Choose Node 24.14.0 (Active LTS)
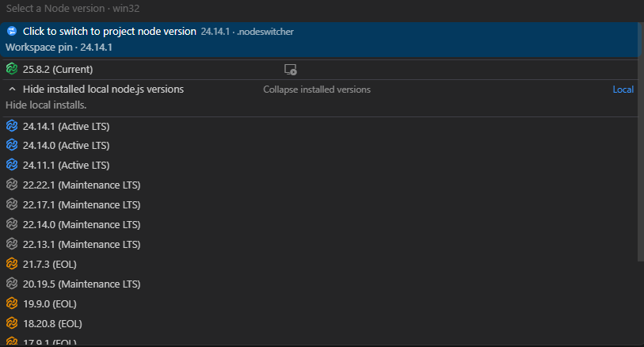The width and height of the screenshot is (644, 347). tap(319, 145)
